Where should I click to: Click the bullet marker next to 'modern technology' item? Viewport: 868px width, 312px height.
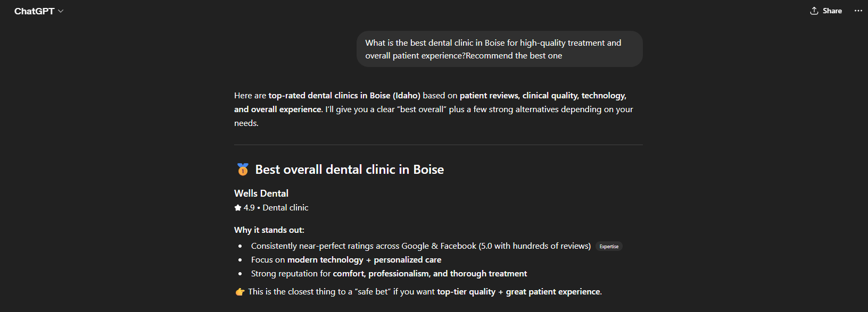pos(241,259)
